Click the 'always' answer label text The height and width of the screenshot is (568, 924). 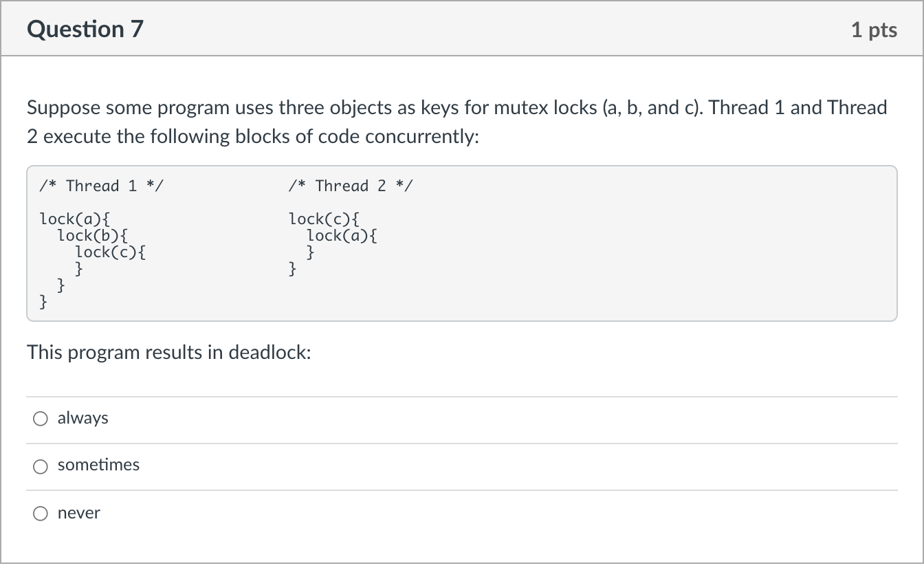click(83, 418)
